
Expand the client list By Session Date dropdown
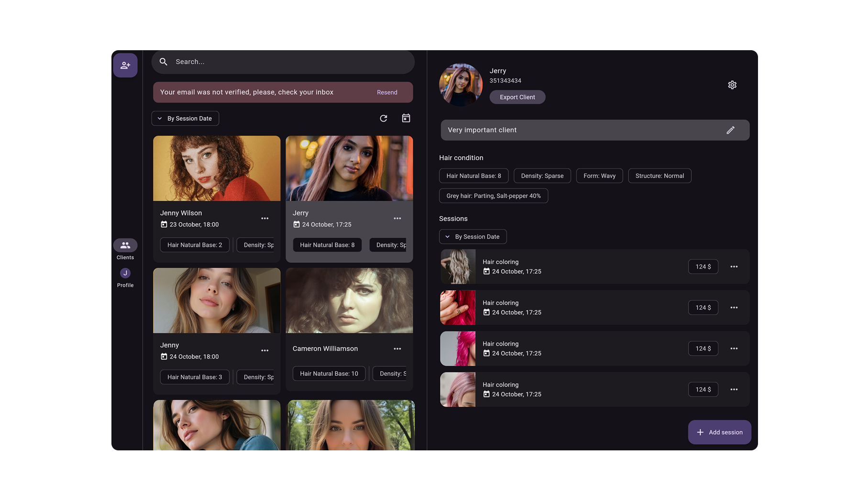185,119
